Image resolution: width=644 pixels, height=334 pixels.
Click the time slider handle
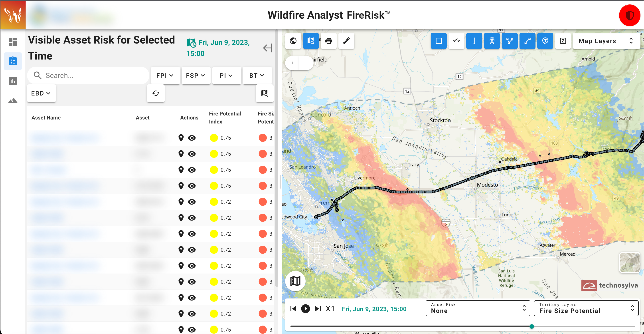coord(531,326)
